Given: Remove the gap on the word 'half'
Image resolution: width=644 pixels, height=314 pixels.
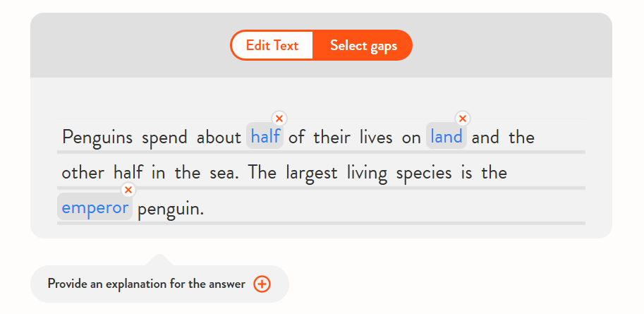Looking at the screenshot, I should (x=279, y=119).
